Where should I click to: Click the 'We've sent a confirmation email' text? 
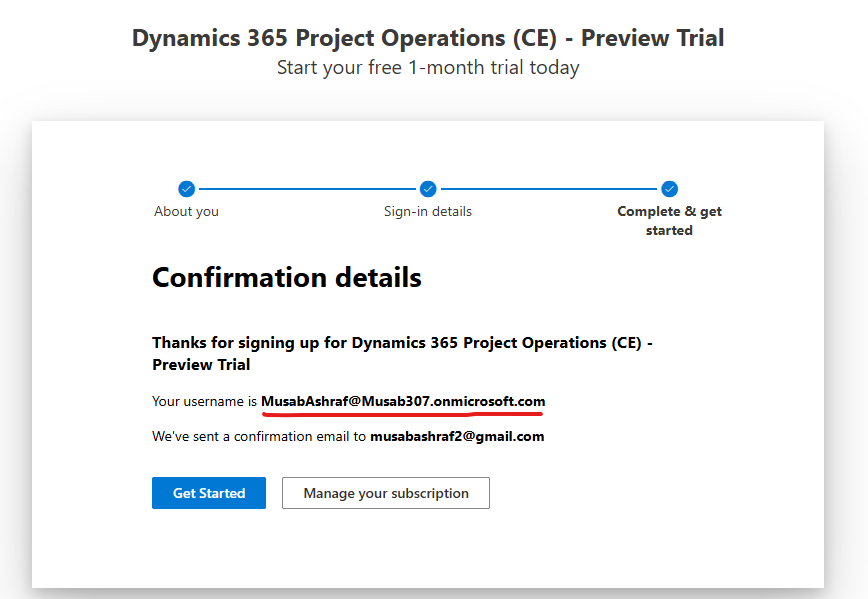259,436
